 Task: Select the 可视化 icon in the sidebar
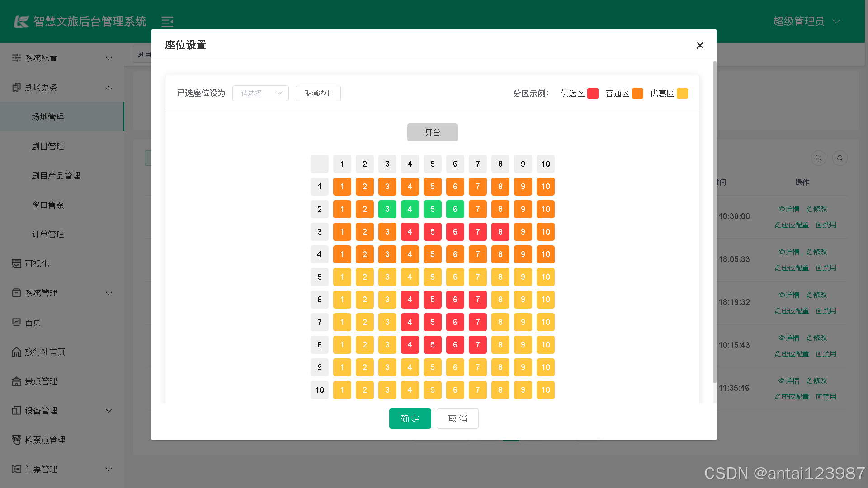tap(17, 263)
